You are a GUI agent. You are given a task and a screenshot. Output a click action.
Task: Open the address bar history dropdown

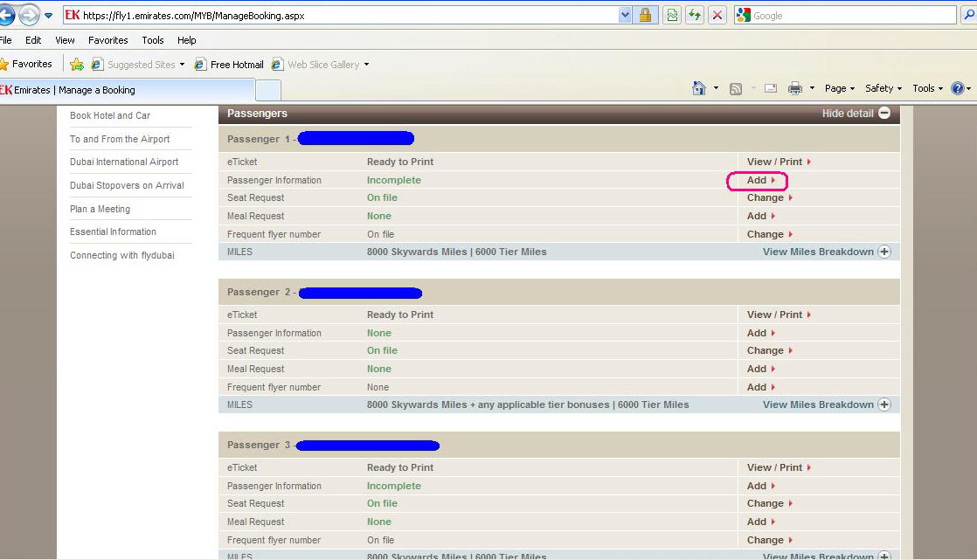(x=625, y=16)
